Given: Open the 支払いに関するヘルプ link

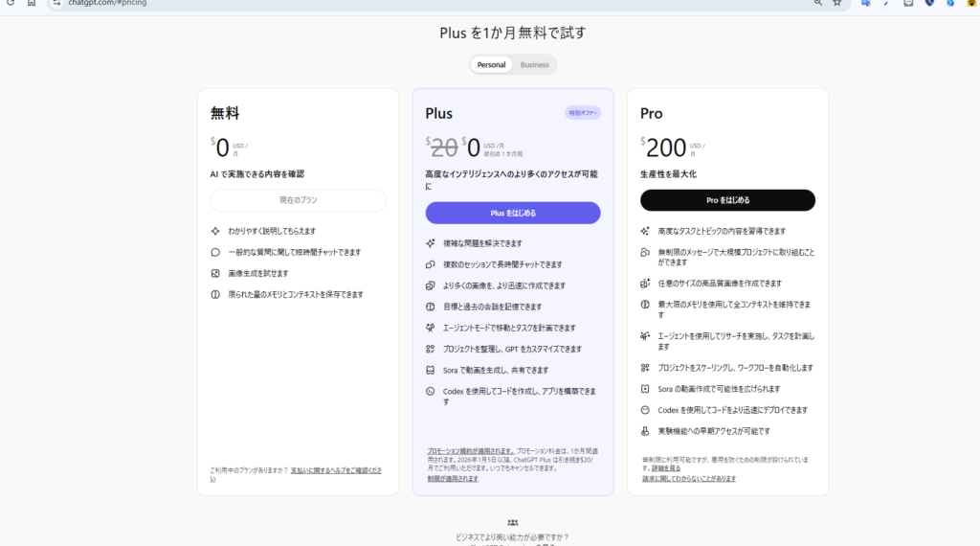Looking at the screenshot, I should click(x=335, y=470).
